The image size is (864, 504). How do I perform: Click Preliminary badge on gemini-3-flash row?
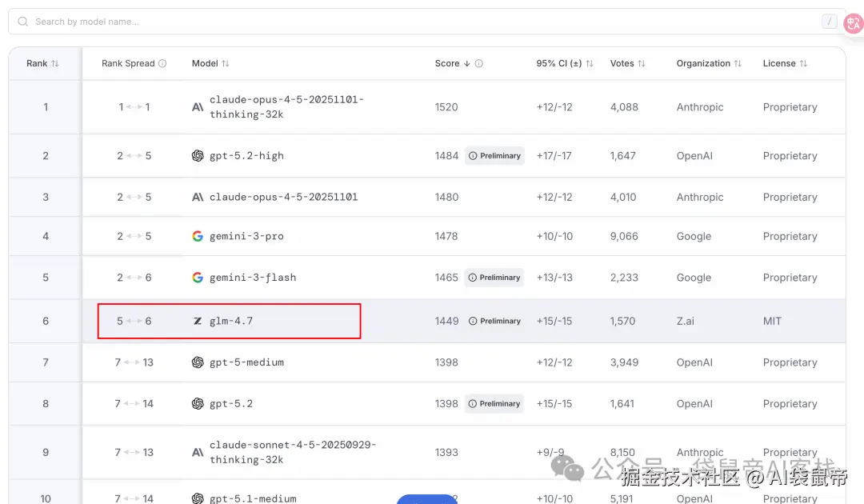[x=494, y=278]
